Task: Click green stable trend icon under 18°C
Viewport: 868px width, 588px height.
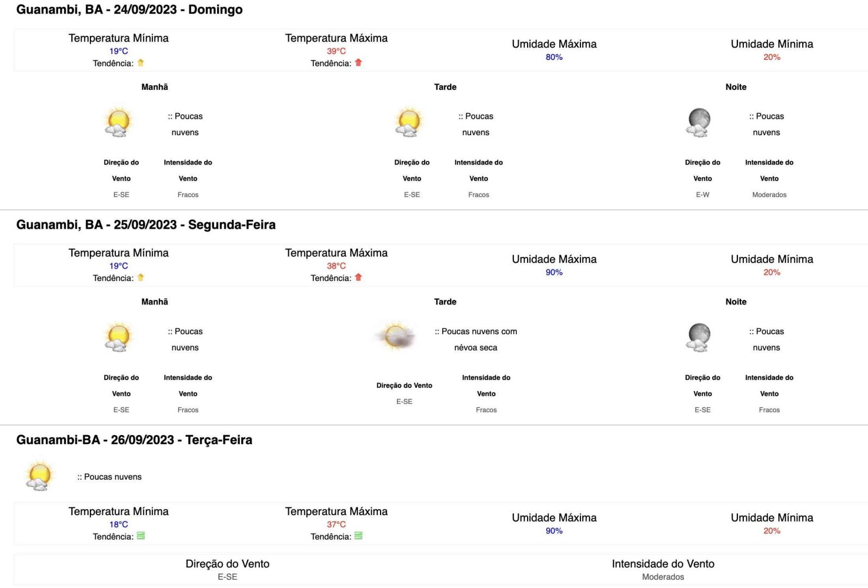Action: coord(140,536)
